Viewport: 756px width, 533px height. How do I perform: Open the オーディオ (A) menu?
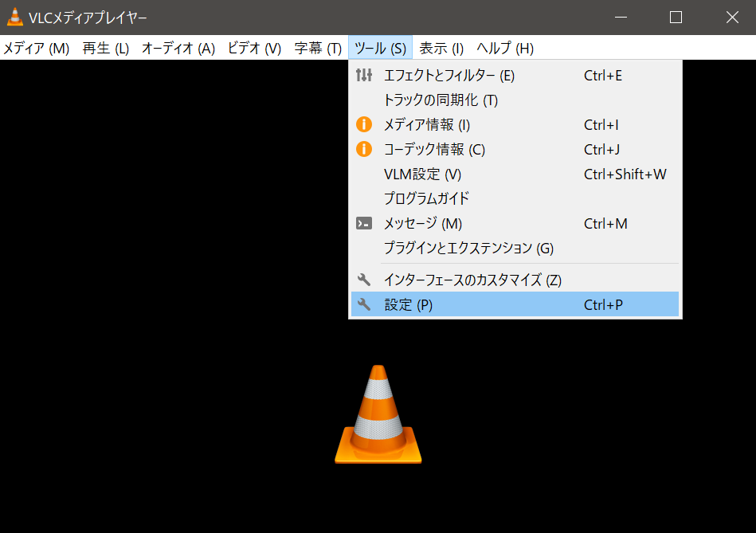[178, 49]
